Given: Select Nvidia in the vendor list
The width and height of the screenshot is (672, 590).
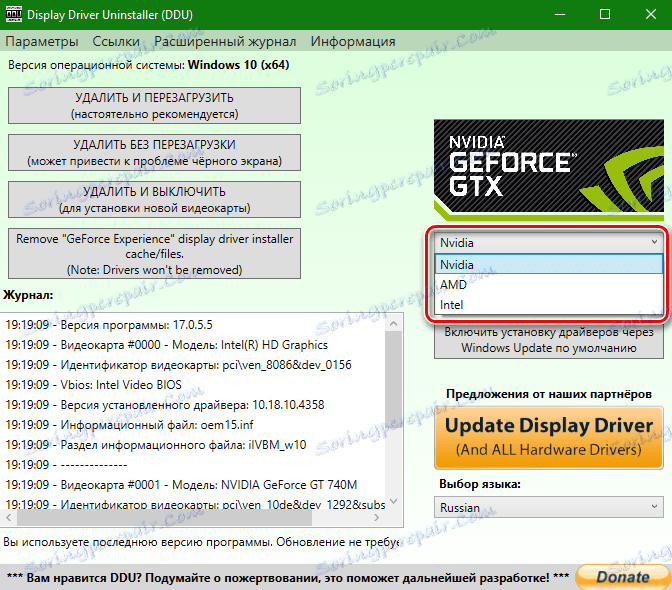Looking at the screenshot, I should [549, 264].
